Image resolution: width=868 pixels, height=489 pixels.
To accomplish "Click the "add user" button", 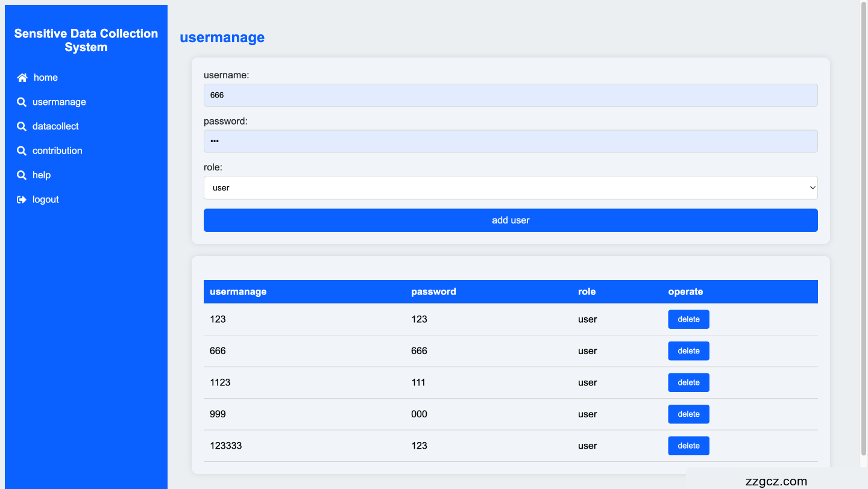I will click(511, 220).
